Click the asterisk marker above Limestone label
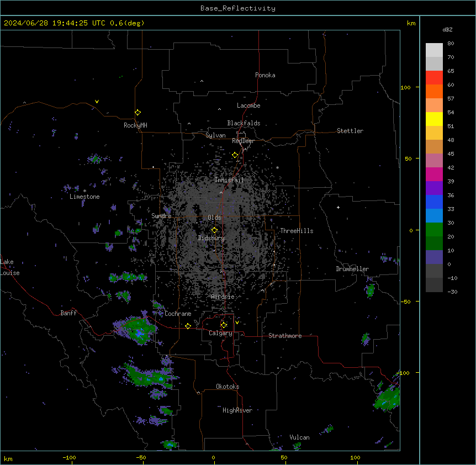This screenshot has width=476, height=465. point(84,191)
